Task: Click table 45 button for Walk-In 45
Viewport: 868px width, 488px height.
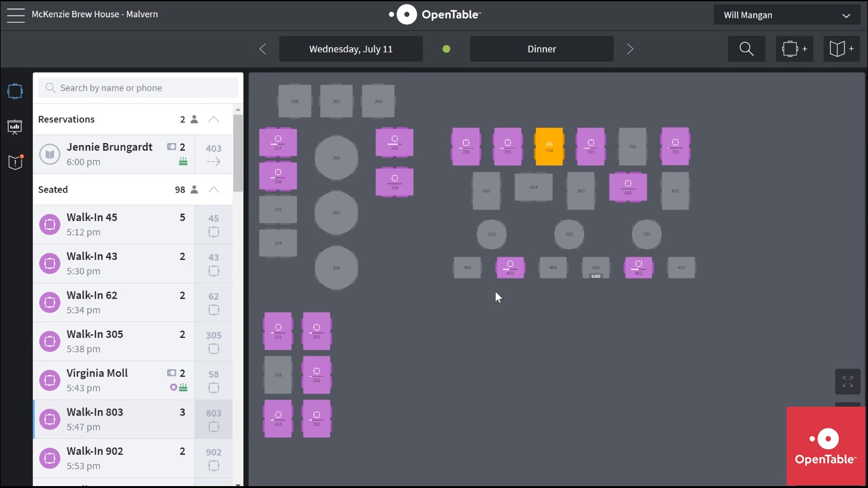Action: (x=214, y=225)
